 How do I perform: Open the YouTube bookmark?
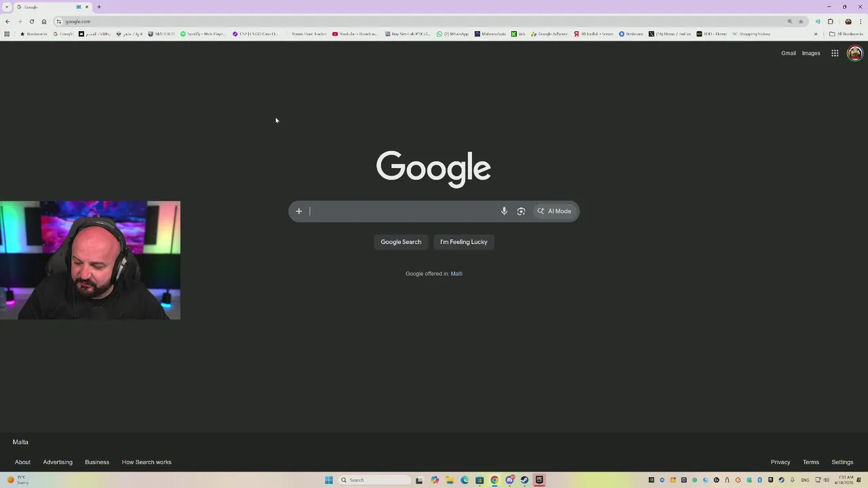click(355, 34)
